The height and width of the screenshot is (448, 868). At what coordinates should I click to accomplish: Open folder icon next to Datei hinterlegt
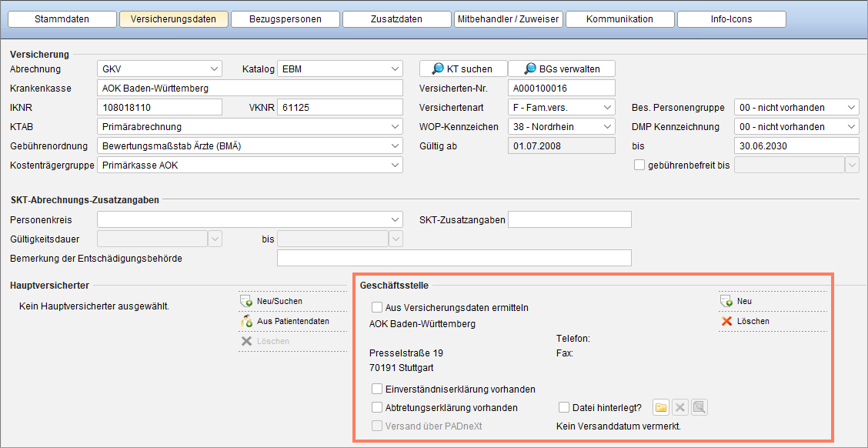(x=660, y=408)
